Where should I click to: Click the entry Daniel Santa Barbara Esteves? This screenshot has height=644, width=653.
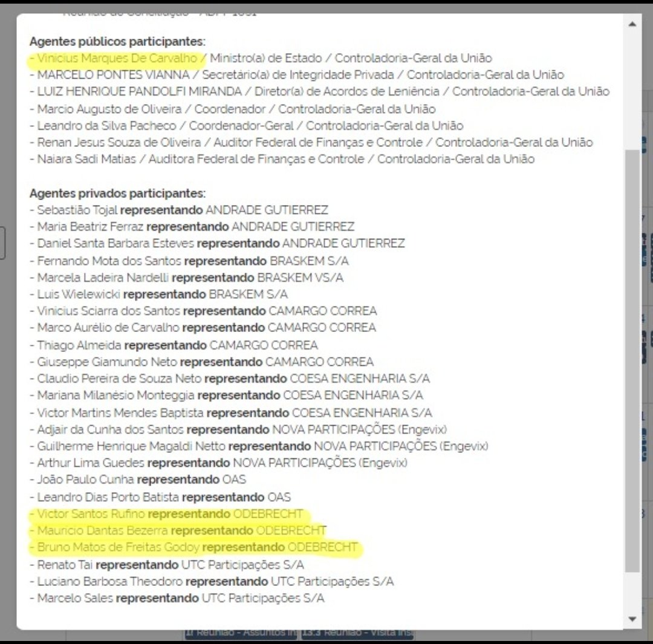click(217, 243)
